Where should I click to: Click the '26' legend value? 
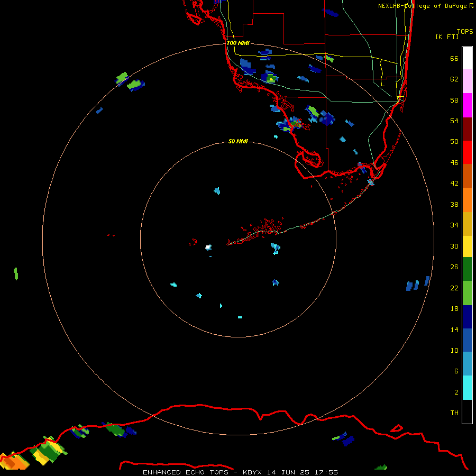tap(454, 267)
